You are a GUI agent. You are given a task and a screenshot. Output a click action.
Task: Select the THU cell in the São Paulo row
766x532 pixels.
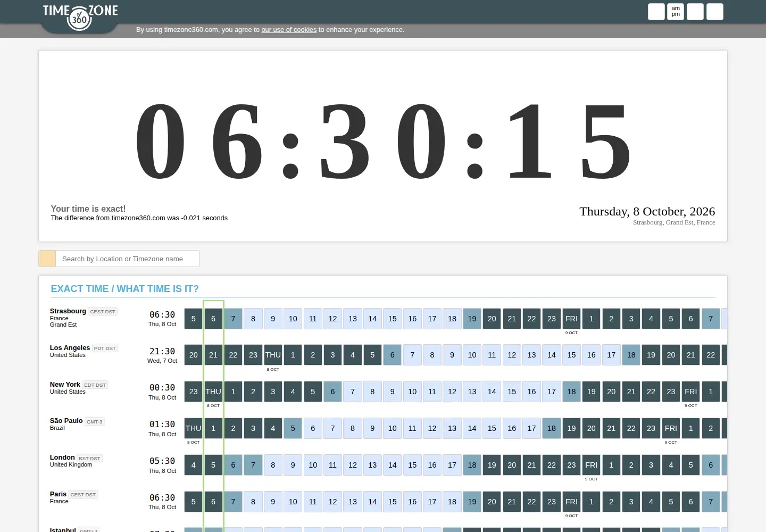click(x=193, y=428)
